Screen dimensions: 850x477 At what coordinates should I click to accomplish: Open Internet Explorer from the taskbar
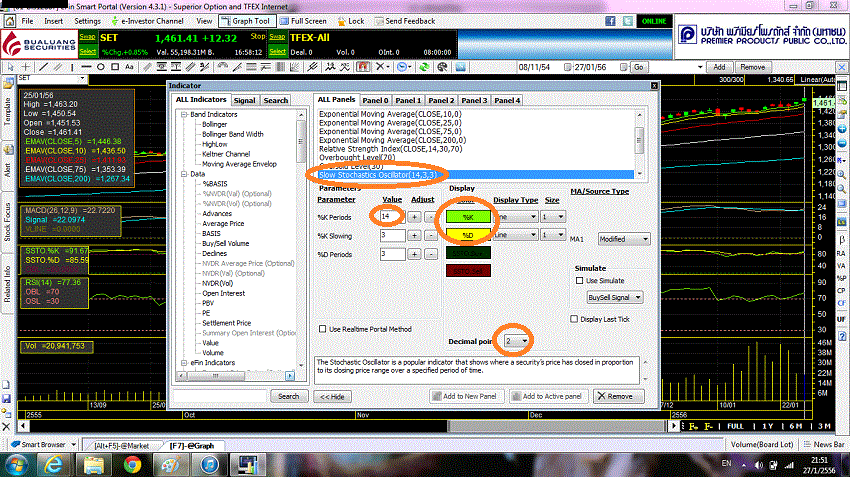click(53, 465)
